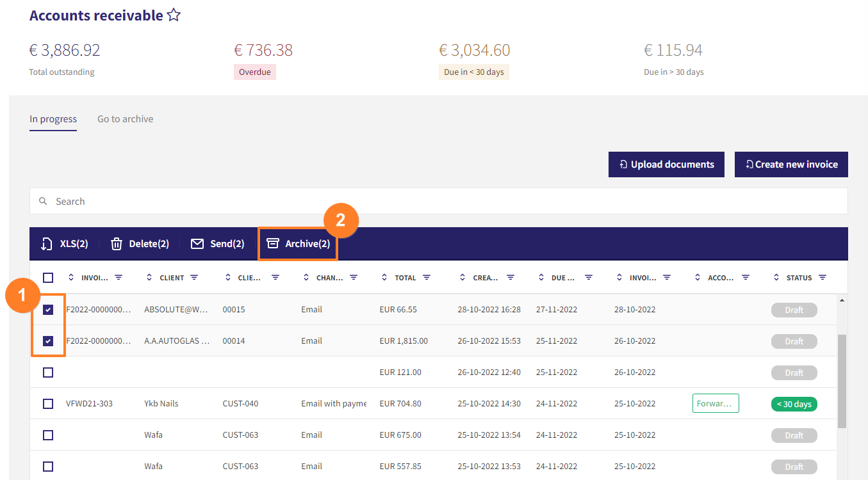Click the '€ 3,034.60' amount

(475, 50)
